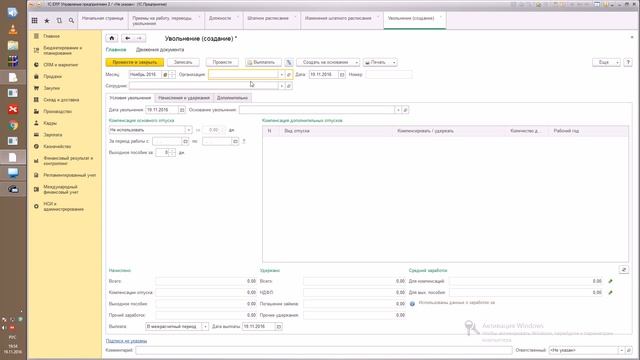
Task: Expand the Организация dropdown arrow
Action: click(281, 75)
